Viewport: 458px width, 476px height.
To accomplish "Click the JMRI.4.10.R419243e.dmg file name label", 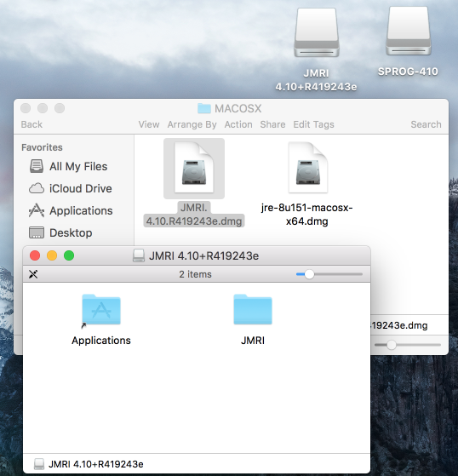I will click(x=194, y=215).
